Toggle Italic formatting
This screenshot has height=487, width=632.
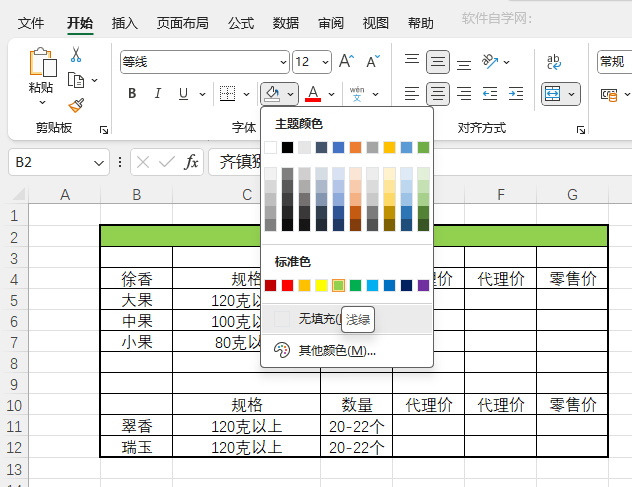point(158,94)
